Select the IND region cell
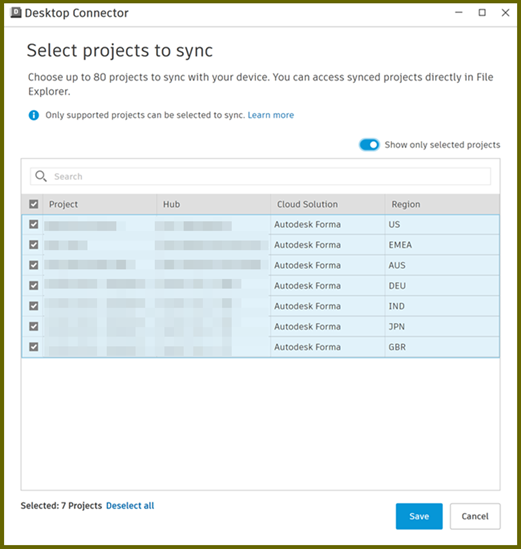This screenshot has width=521, height=549. (442, 306)
